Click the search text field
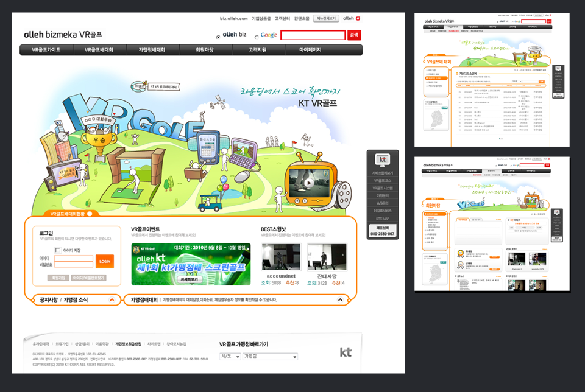The width and height of the screenshot is (585, 392). [x=313, y=35]
